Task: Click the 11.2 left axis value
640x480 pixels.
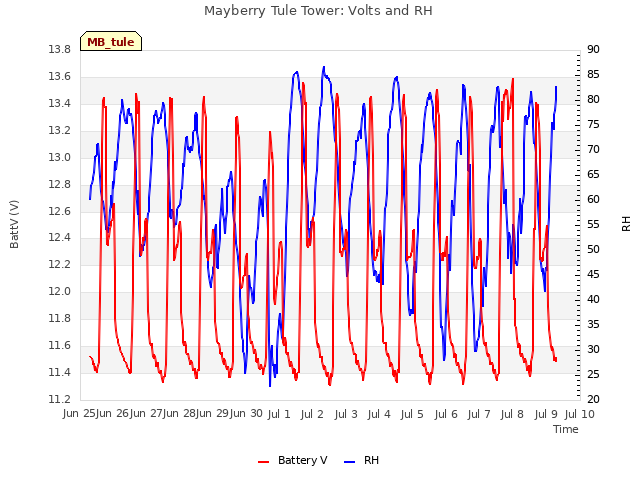Action: tap(60, 399)
